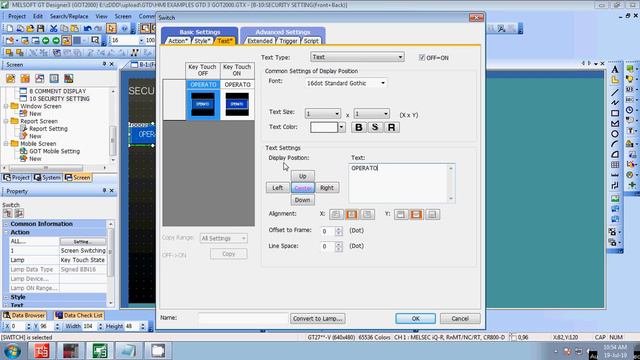Activate the selection pointer tool icon
The image size is (640, 360).
tap(111, 28)
